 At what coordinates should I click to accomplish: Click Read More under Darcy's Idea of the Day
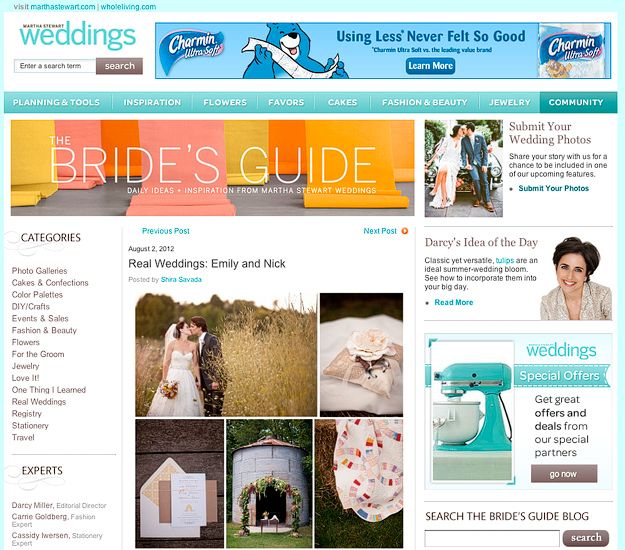(x=454, y=302)
